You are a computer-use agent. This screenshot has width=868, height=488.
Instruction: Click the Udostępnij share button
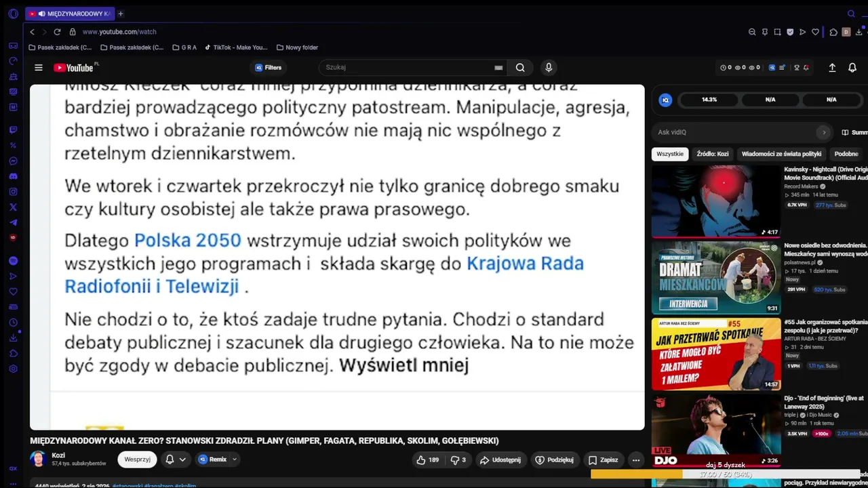[x=500, y=460]
